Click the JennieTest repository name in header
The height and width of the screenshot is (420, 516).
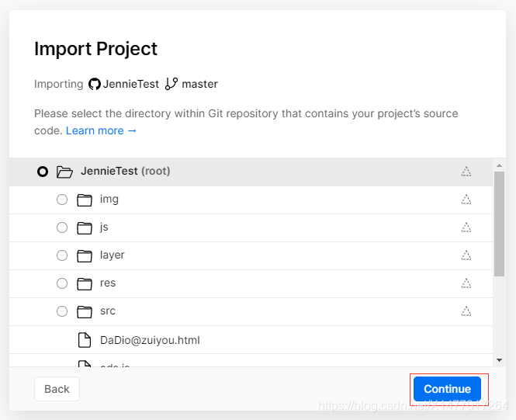click(130, 85)
